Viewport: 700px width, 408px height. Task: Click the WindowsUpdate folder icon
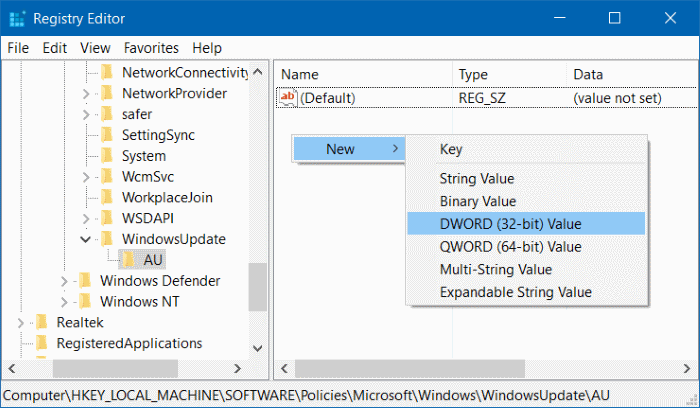click(107, 239)
